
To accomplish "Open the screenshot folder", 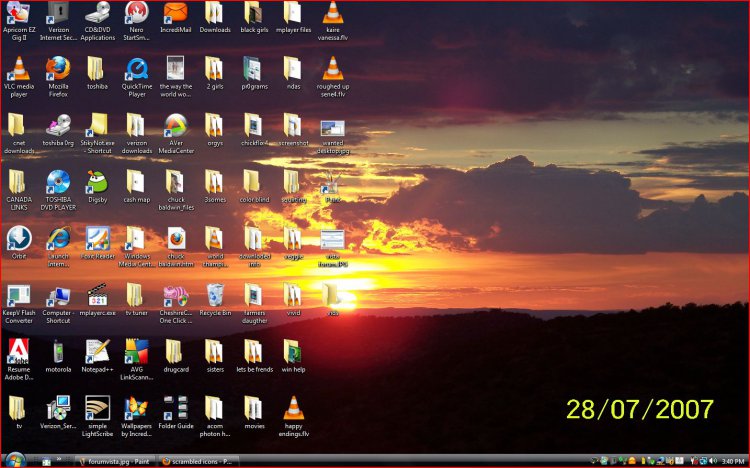I will click(x=293, y=130).
